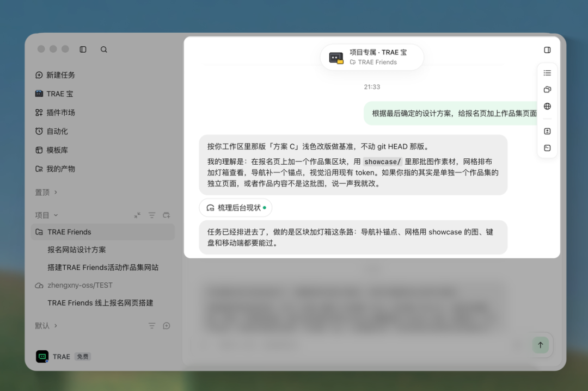Select zhengxny-oss/TEST cloud project
The width and height of the screenshot is (588, 391).
pyautogui.click(x=73, y=285)
